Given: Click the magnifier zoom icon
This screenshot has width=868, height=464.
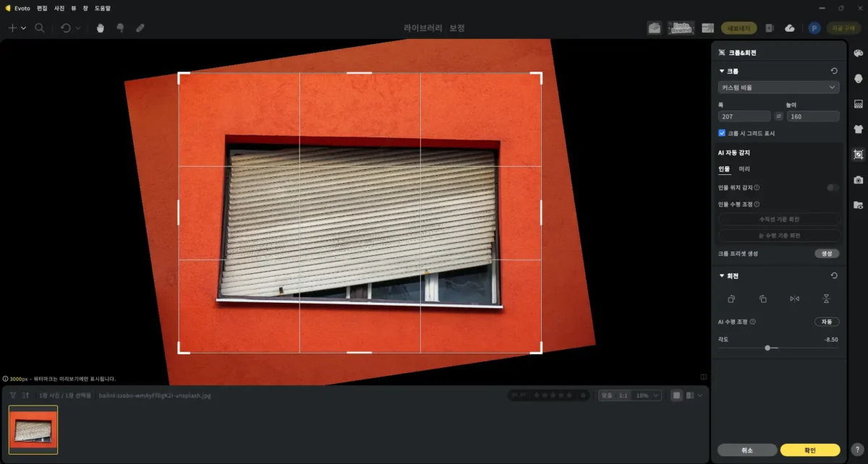Looking at the screenshot, I should click(x=40, y=28).
